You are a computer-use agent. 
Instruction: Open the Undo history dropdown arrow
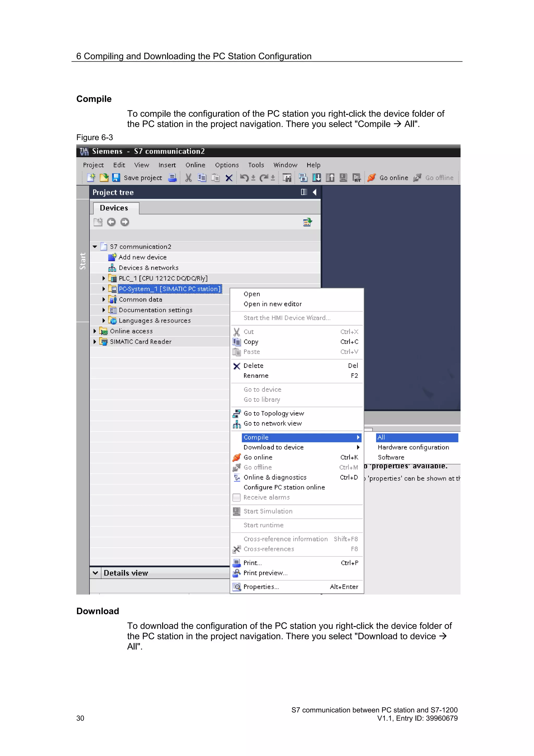[x=253, y=178]
